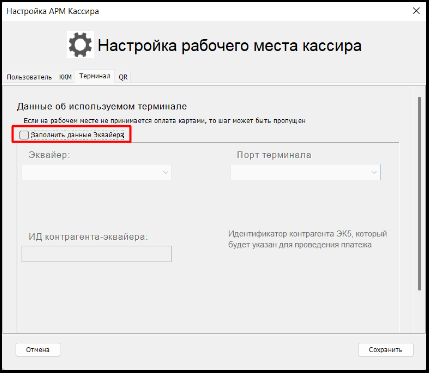The width and height of the screenshot is (429, 373).
Task: Click the Порт терминала label
Action: pos(274,155)
